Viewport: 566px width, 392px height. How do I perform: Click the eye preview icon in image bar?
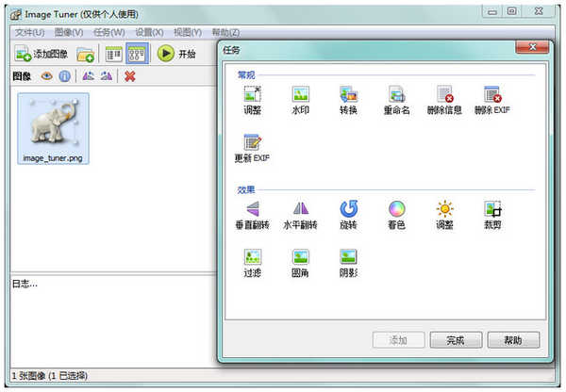click(x=46, y=76)
